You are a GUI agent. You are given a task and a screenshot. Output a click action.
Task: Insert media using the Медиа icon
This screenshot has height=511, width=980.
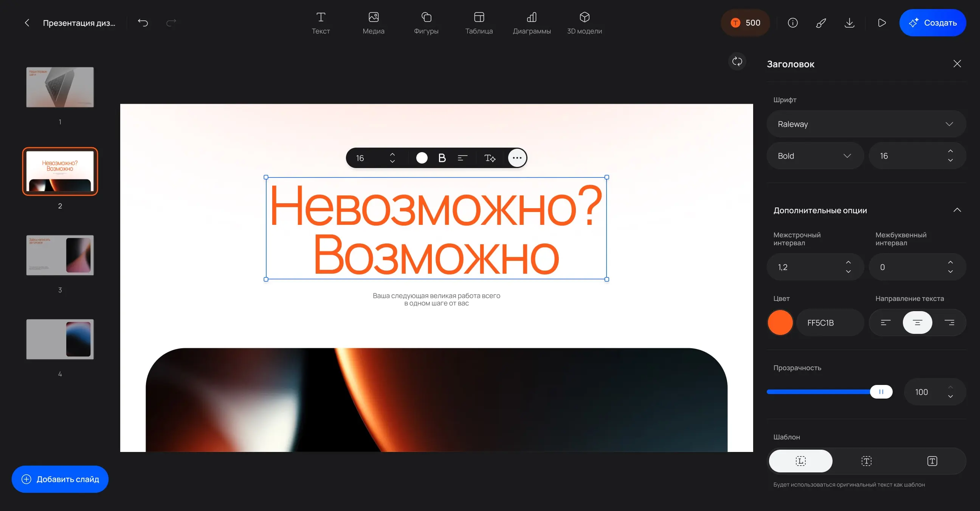point(373,22)
